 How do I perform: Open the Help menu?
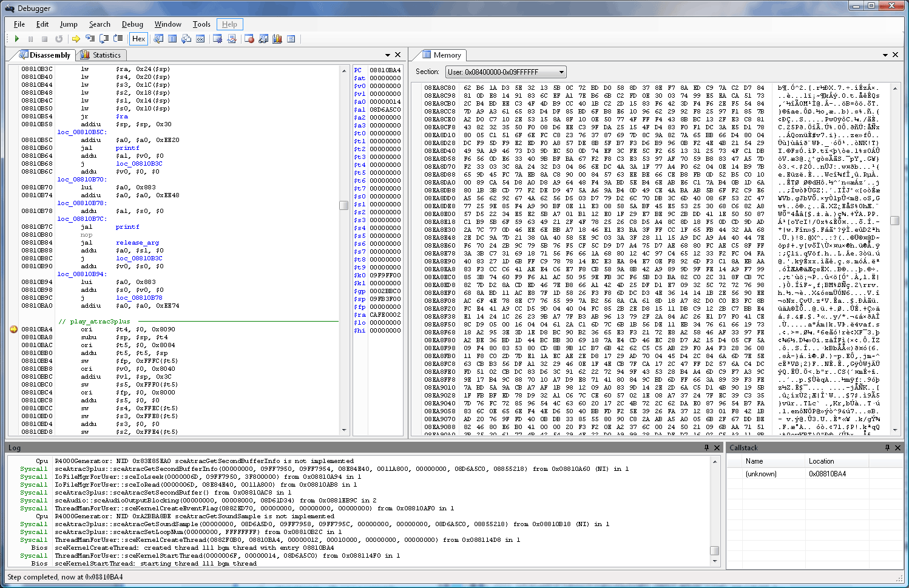229,24
